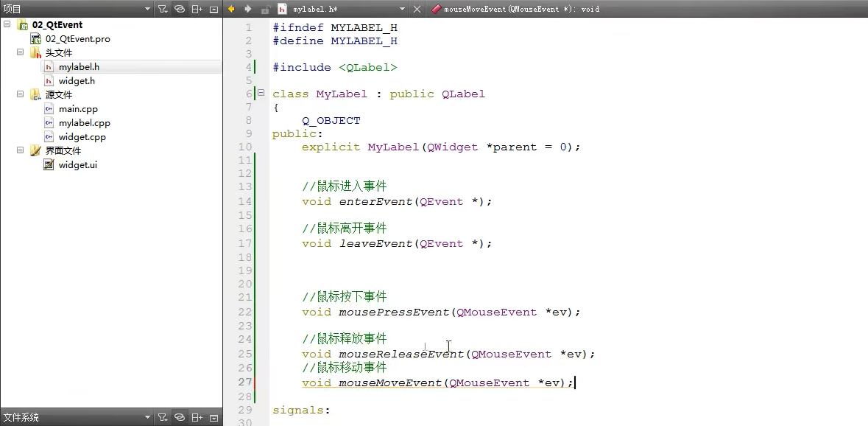Collapse the 头文件 folder
The width and height of the screenshot is (868, 426).
pyautogui.click(x=20, y=52)
